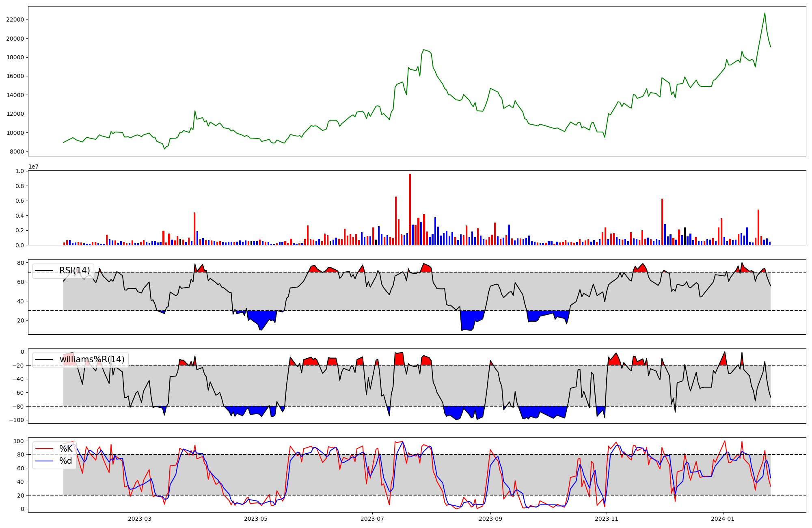Click the williams%R(14) legend label

tap(92, 359)
